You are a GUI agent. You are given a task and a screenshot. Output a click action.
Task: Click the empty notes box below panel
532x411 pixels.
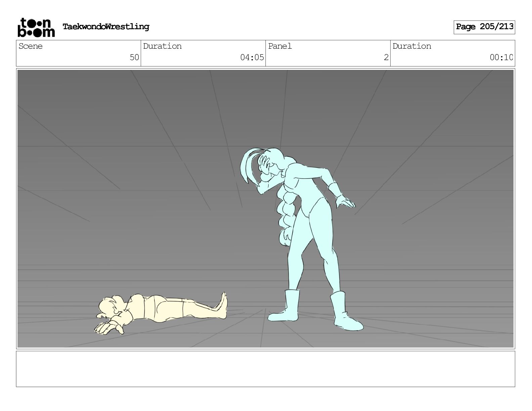pyautogui.click(x=266, y=369)
